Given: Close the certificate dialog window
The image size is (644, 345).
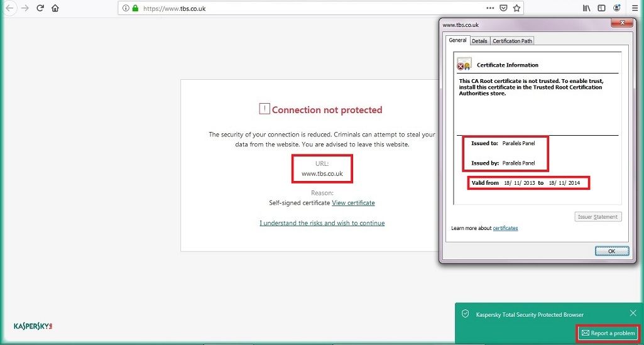Looking at the screenshot, I should (x=621, y=23).
